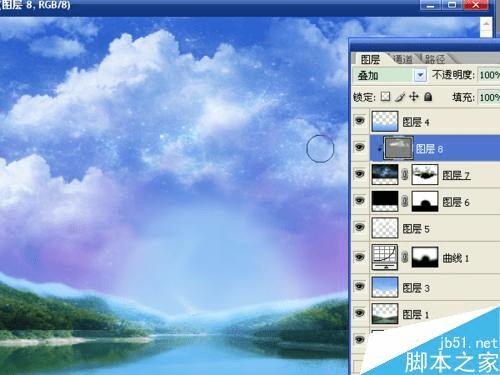Click clipping arrow icon on 图层 8

click(379, 149)
